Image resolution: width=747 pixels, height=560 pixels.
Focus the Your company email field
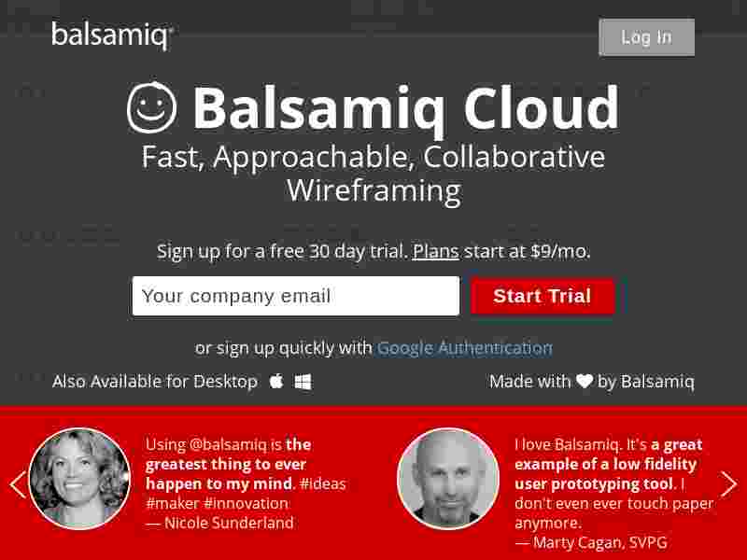296,296
